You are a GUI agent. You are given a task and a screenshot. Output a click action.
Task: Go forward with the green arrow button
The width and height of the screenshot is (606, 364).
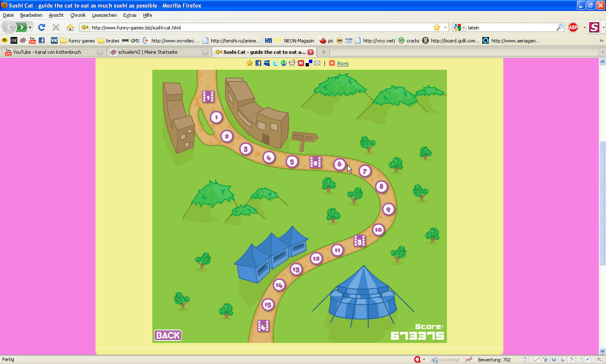click(21, 27)
